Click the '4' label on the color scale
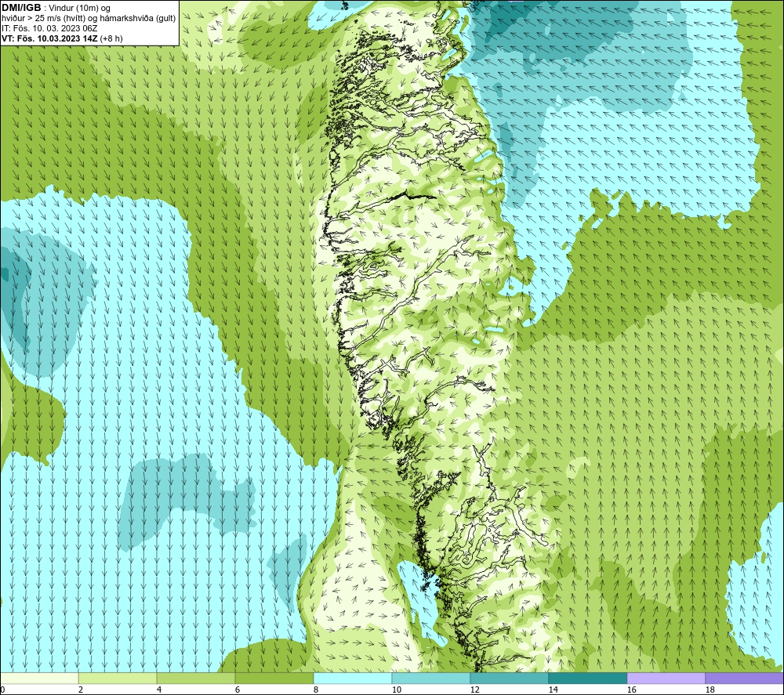Viewport: 784px width, 695px height. [159, 690]
